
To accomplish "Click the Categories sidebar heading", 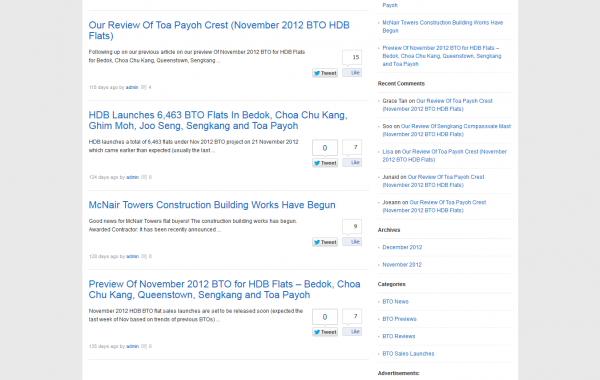I will (391, 284).
